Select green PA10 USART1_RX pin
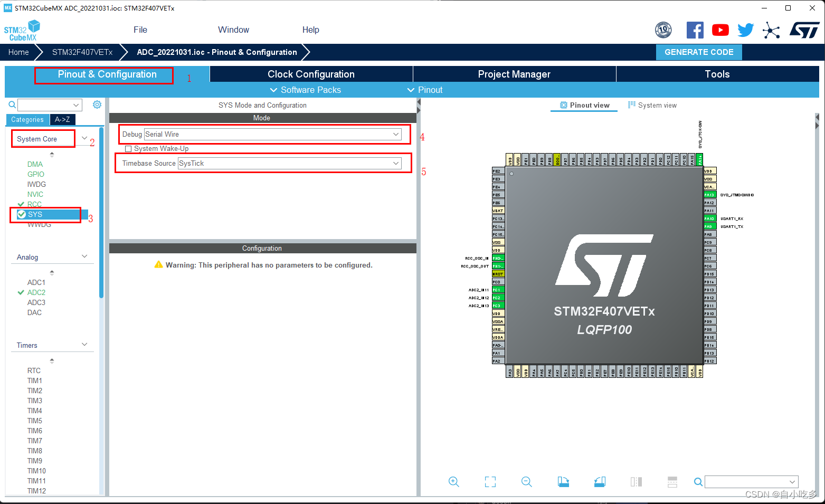 point(710,218)
